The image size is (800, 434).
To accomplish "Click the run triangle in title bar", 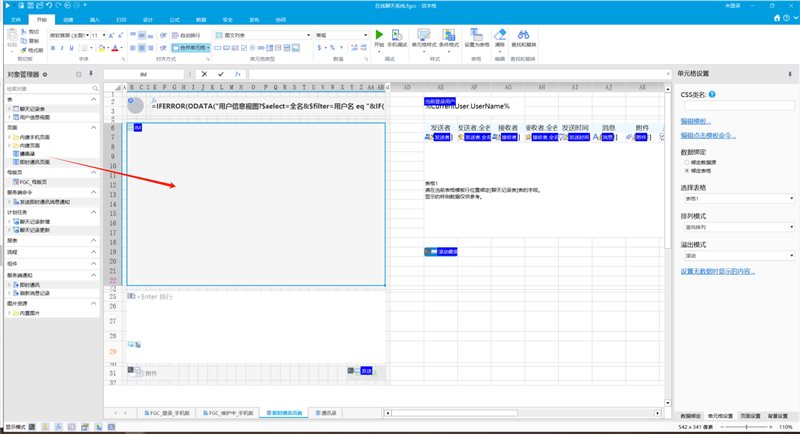I will point(8,5).
